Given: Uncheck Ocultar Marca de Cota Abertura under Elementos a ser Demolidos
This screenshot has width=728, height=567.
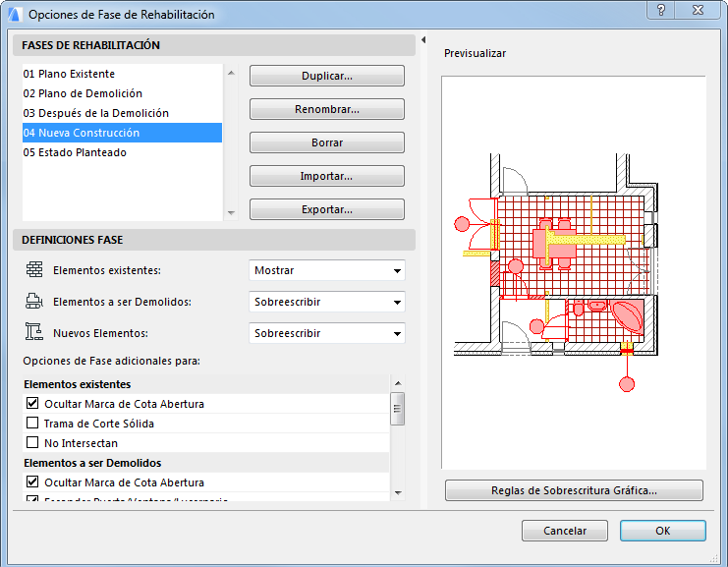Looking at the screenshot, I should coord(32,482).
